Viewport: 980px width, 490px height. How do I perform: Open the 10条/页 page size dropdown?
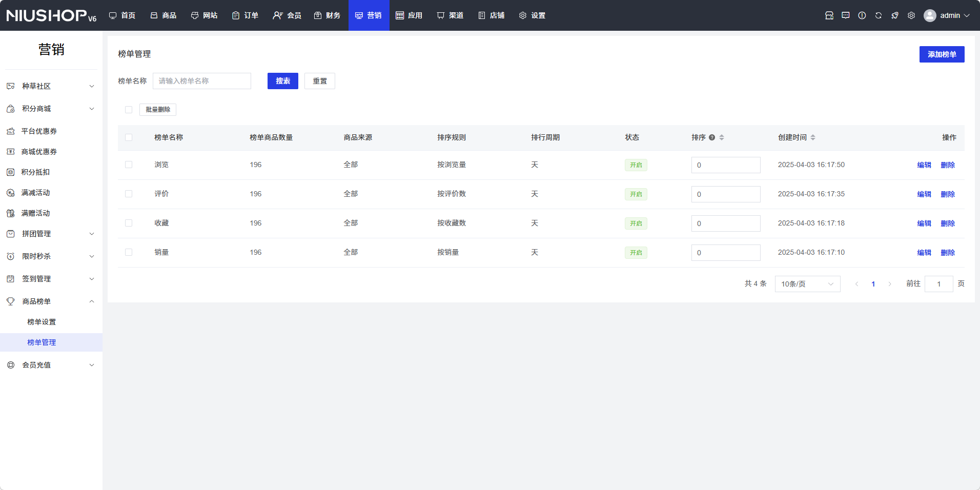[x=807, y=284]
